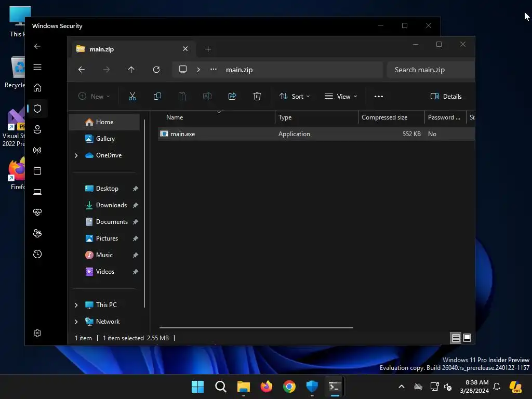Sort by Compressed size column header

392,117
